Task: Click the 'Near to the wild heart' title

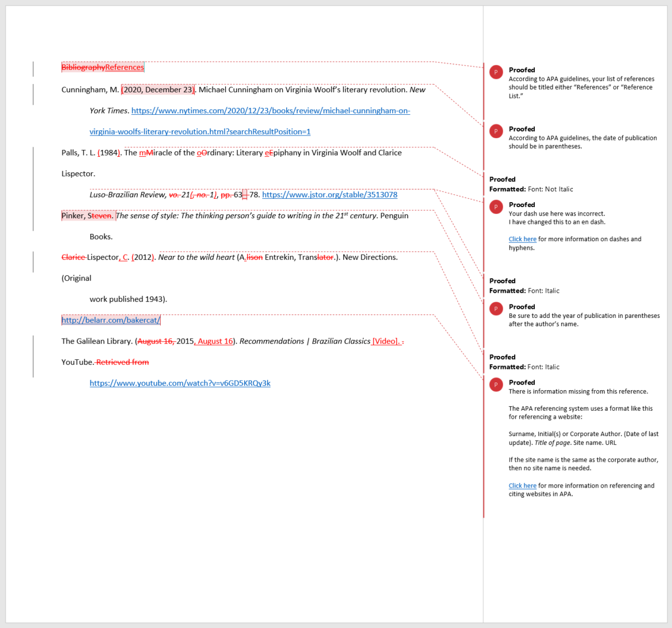Action: click(196, 257)
